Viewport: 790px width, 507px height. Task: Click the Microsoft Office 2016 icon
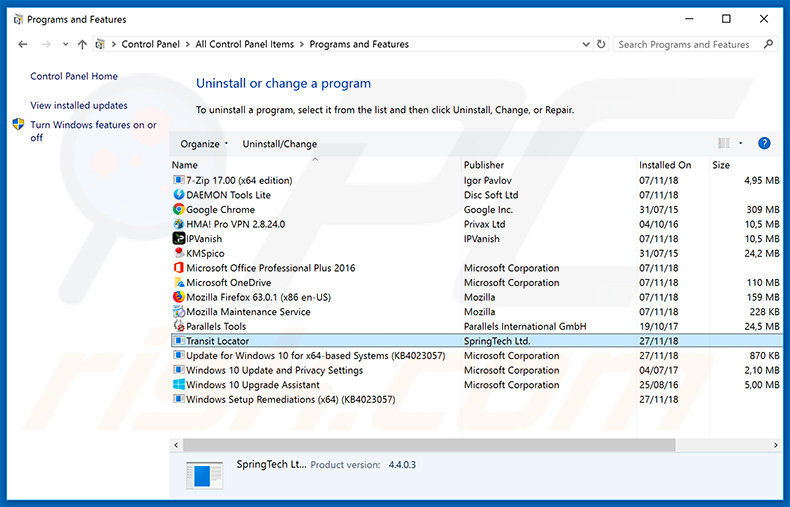coord(178,268)
